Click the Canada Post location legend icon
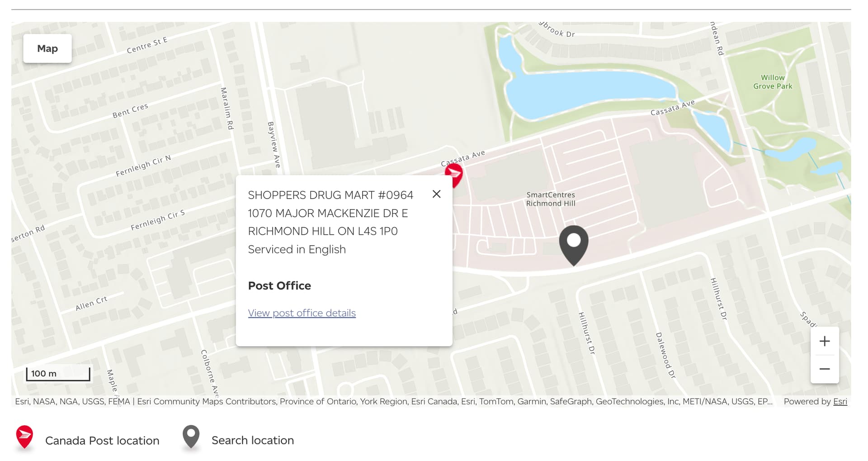This screenshot has width=868, height=461. point(24,438)
